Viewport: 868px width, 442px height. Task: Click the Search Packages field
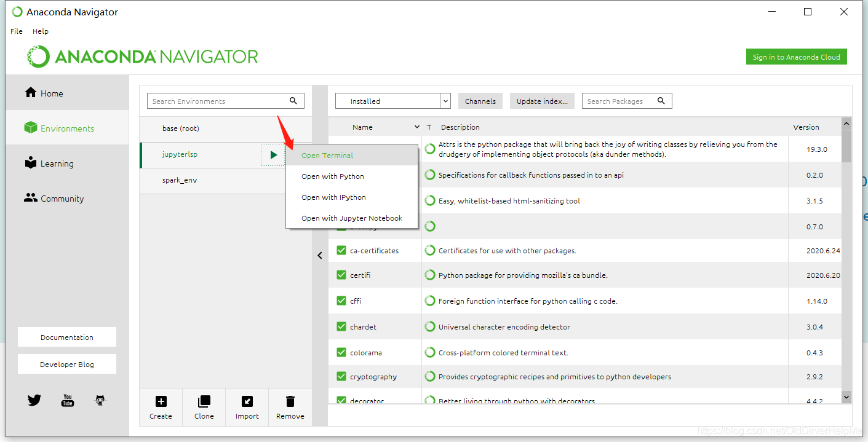(627, 101)
